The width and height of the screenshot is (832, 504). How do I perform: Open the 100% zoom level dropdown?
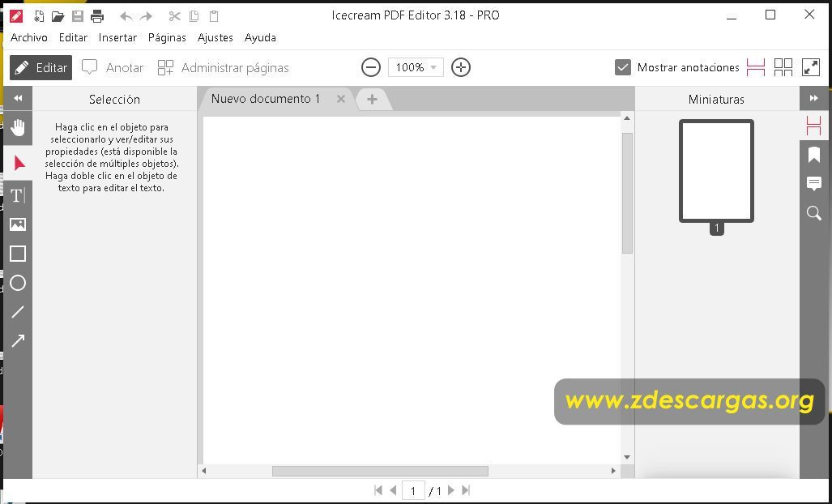pos(416,67)
